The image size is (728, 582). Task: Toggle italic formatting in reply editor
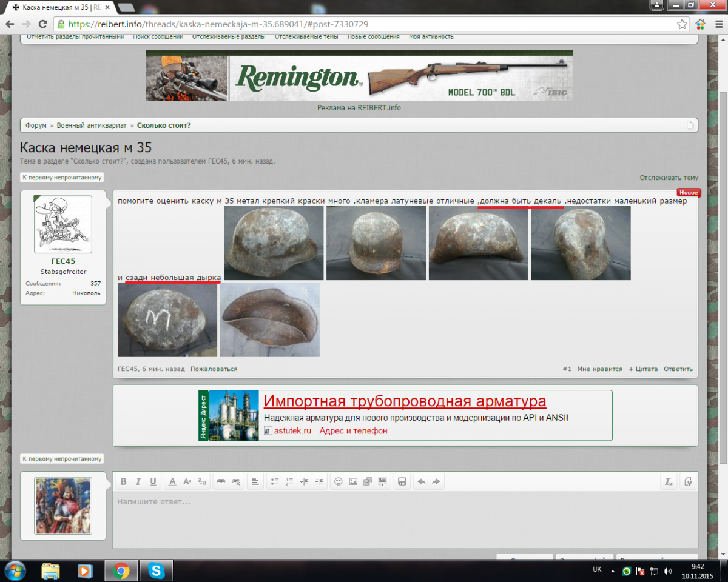138,481
